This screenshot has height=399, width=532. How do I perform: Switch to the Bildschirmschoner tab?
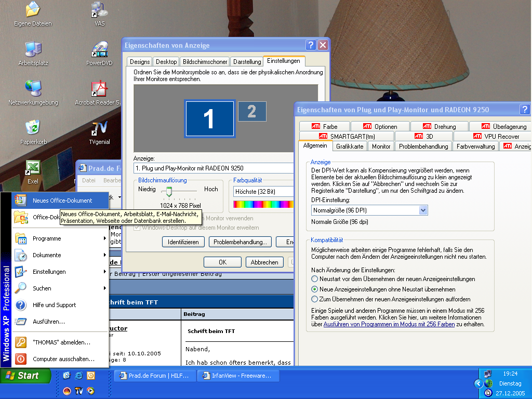pyautogui.click(x=205, y=61)
